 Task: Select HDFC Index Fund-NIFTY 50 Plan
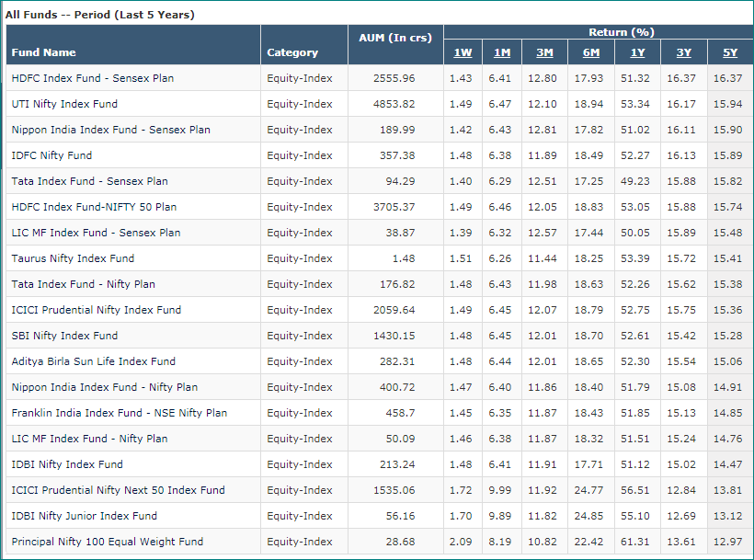(x=94, y=207)
